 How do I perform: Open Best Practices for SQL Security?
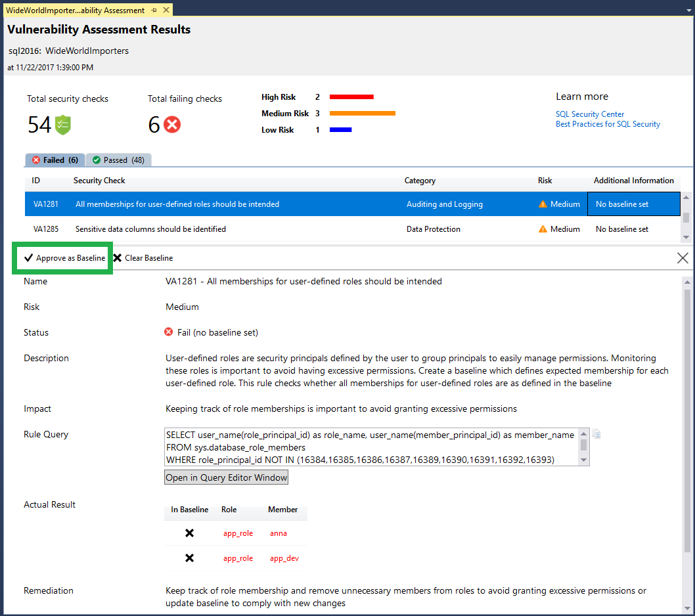pyautogui.click(x=608, y=123)
